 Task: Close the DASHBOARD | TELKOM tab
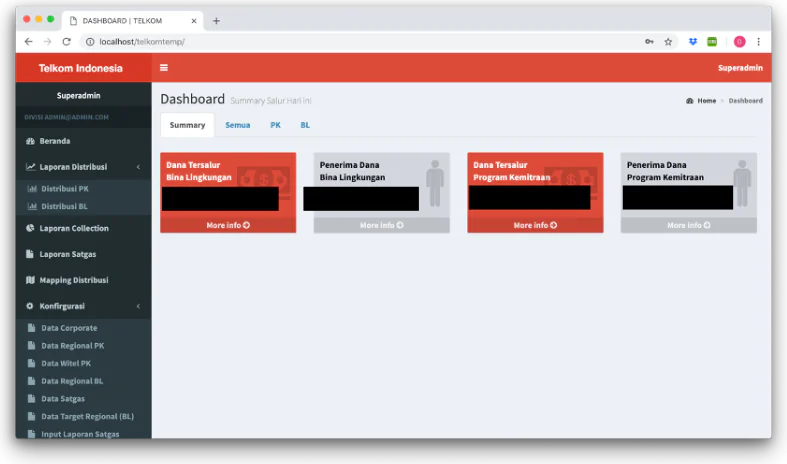[194, 21]
